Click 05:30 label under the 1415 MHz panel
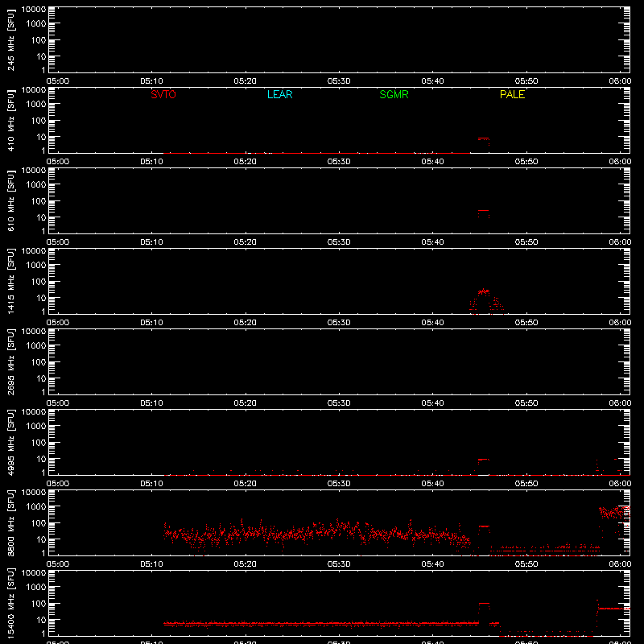The image size is (644, 644). click(x=339, y=323)
